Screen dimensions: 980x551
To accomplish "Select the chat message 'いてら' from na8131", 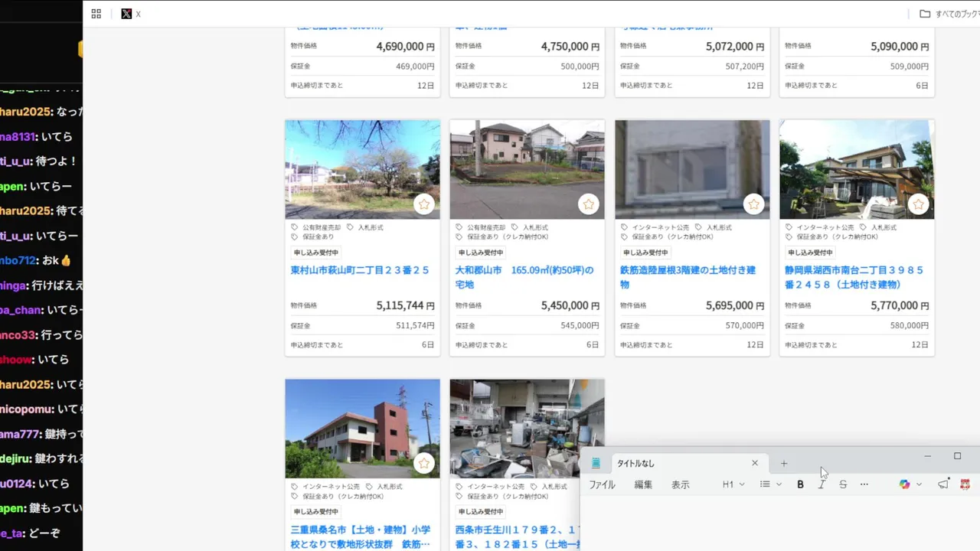I will 36,136.
